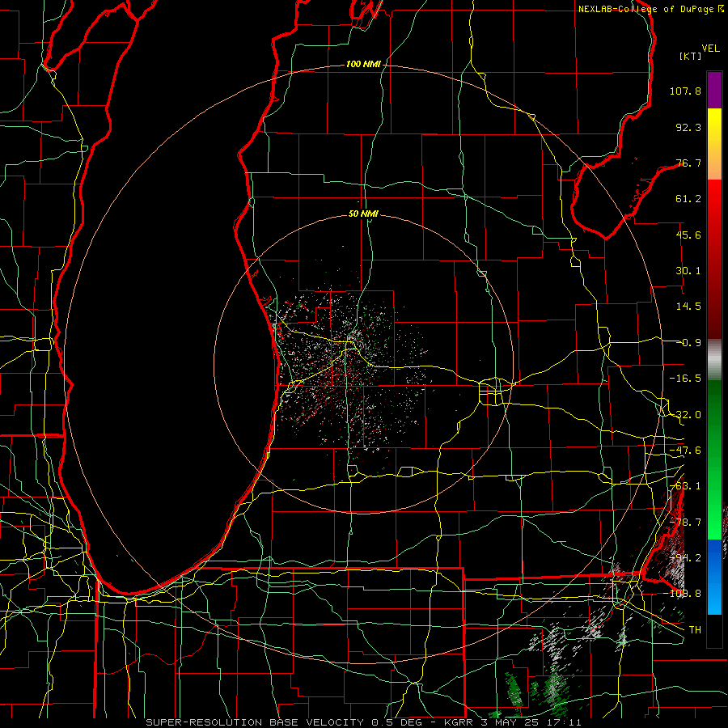Image resolution: width=728 pixels, height=728 pixels.
Task: Click the Super-Resolution Base Velocity caption
Action: click(x=363, y=722)
